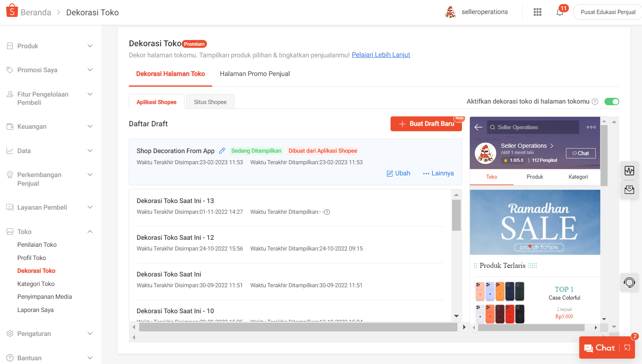Open the Lainnya more options menu

pyautogui.click(x=438, y=173)
